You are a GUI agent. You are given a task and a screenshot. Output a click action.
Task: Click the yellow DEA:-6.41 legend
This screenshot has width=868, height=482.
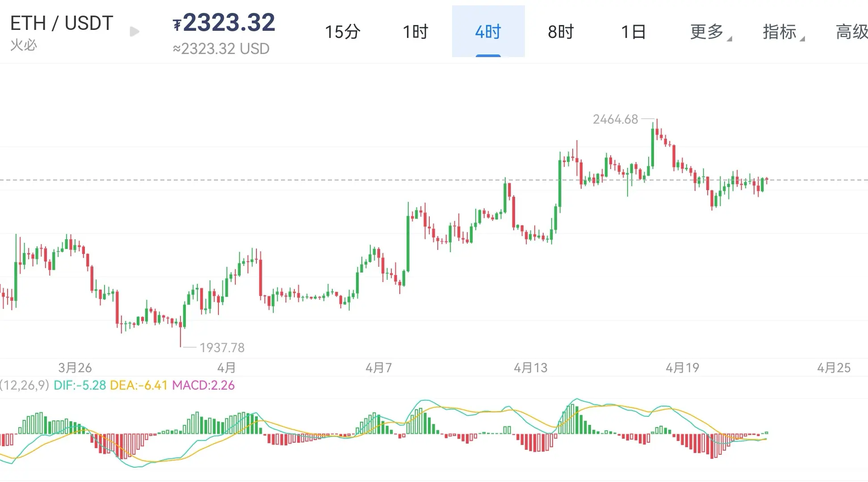(138, 385)
